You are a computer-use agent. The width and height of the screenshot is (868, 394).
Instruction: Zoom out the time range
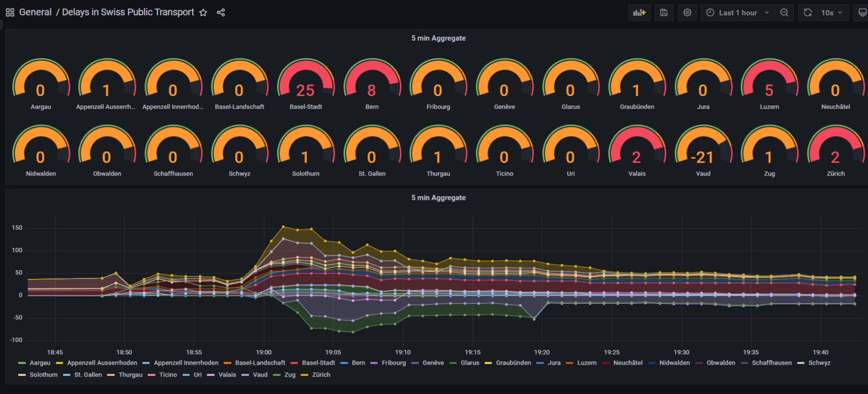coord(784,12)
